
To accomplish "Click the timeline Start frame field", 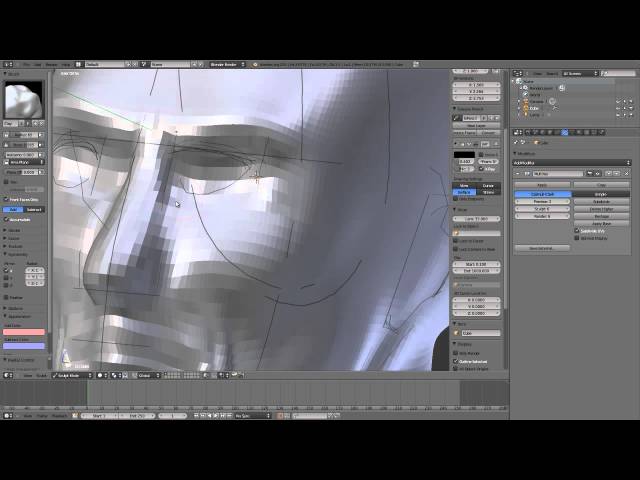I will (x=99, y=416).
